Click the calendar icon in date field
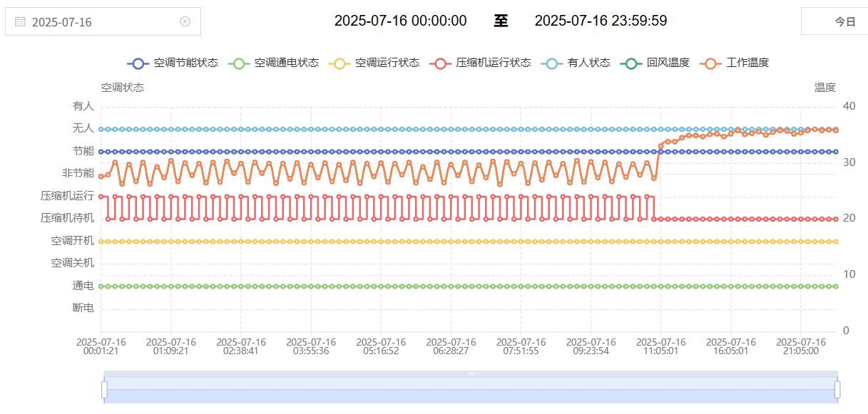Viewport: 868px width, 414px height. coord(20,21)
